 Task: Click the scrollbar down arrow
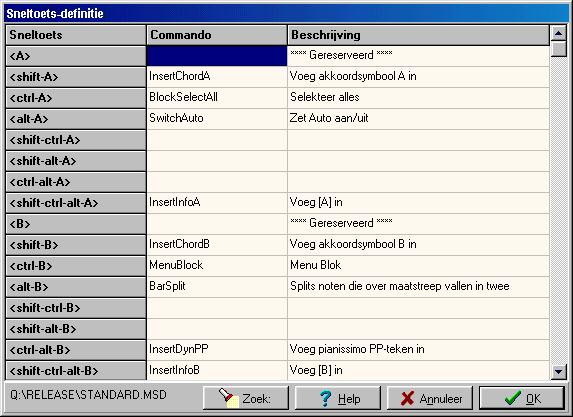tap(558, 372)
